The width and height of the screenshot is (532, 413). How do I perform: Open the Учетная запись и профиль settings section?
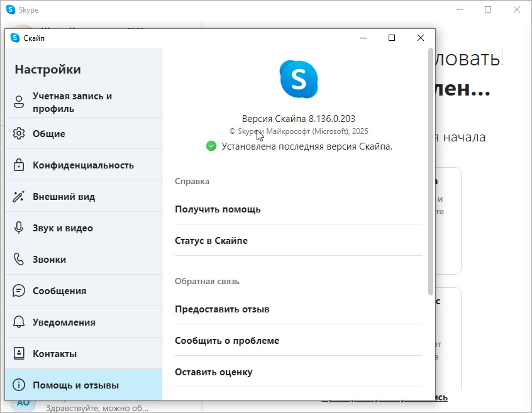[x=84, y=102]
